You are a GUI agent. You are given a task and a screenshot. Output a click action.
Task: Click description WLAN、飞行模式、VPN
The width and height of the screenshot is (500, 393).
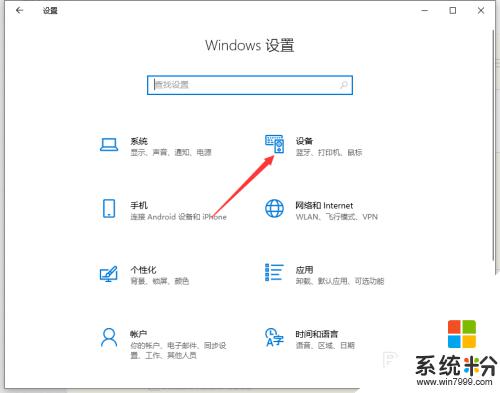[336, 217]
